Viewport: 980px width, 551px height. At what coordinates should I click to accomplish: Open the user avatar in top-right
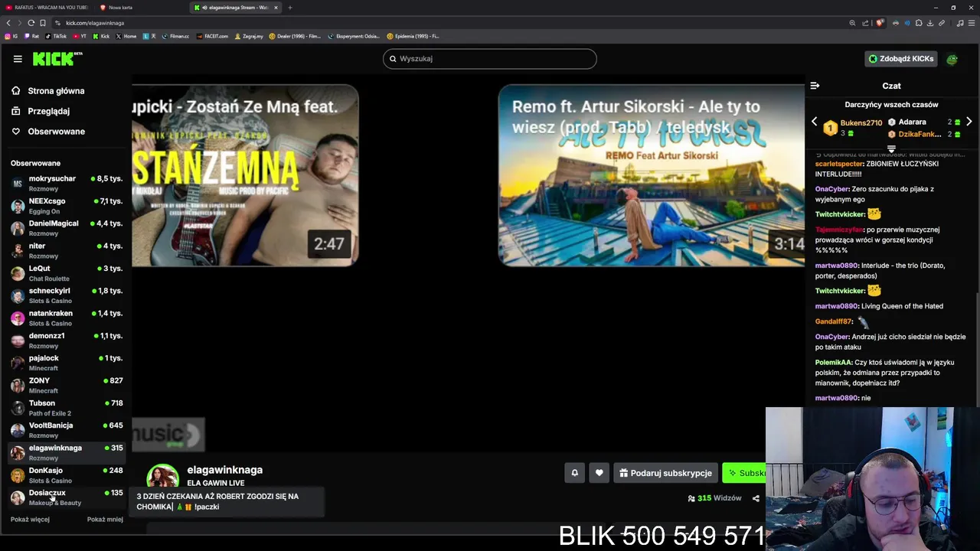tap(952, 59)
